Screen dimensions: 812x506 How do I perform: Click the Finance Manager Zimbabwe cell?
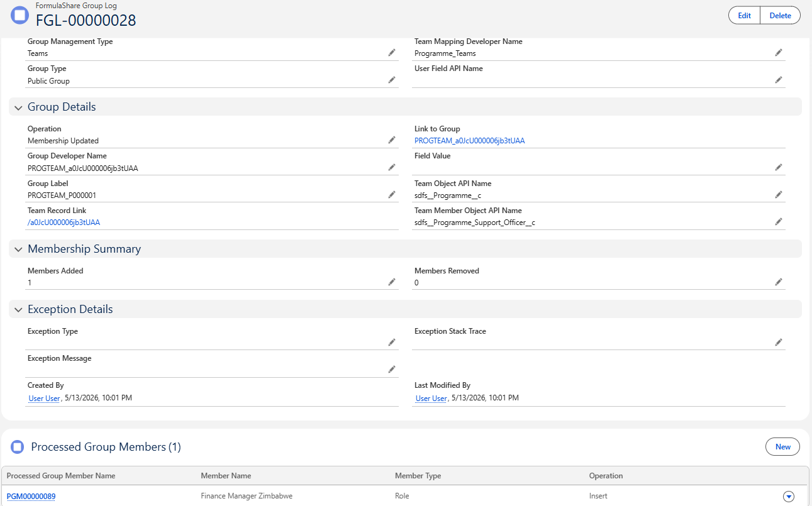pos(247,496)
